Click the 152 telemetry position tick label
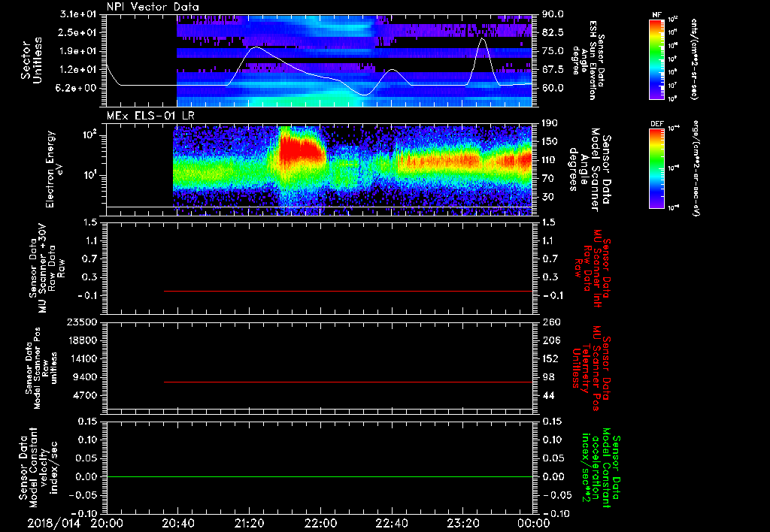The height and width of the screenshot is (532, 770). coord(550,358)
